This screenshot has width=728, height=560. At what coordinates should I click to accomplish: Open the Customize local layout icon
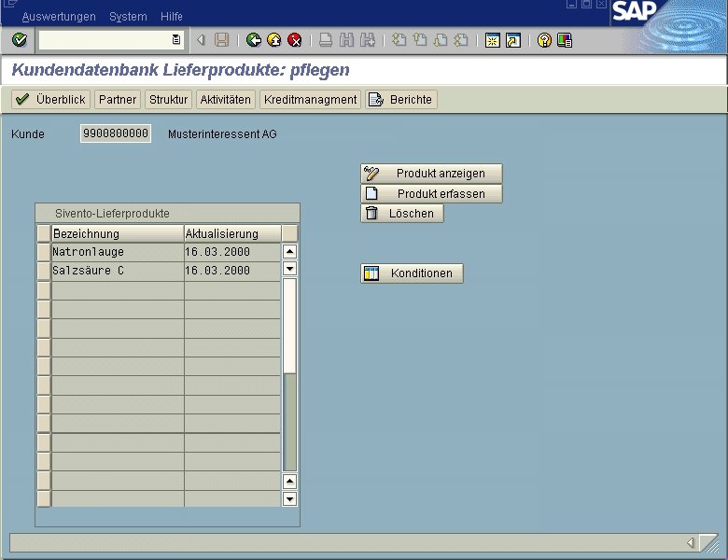(x=565, y=40)
